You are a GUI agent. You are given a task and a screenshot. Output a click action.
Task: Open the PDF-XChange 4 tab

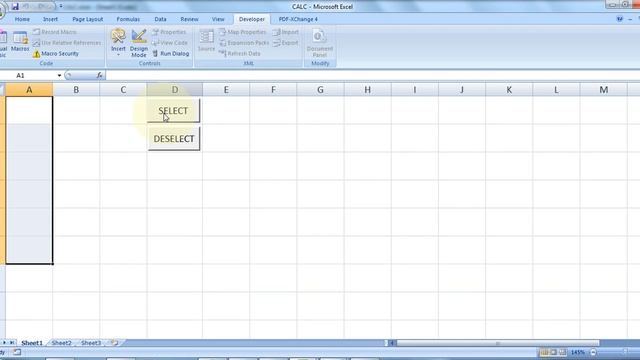298,19
